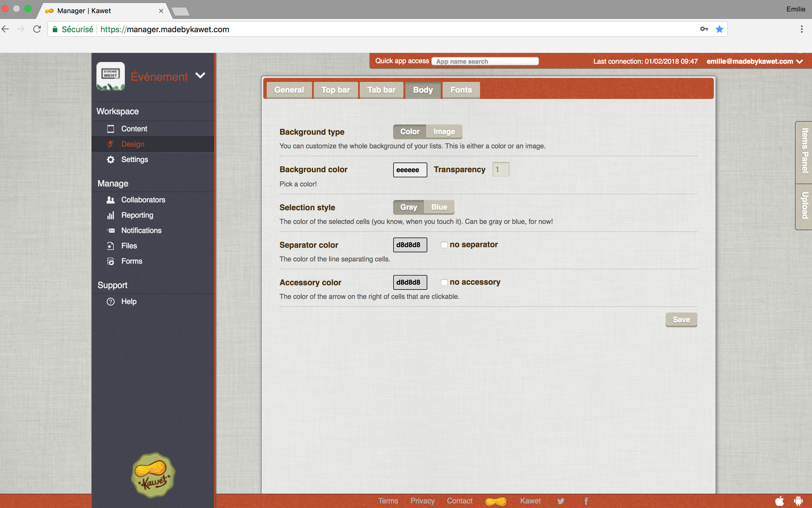Click the App name search field
Image resolution: width=812 pixels, height=508 pixels.
point(485,61)
